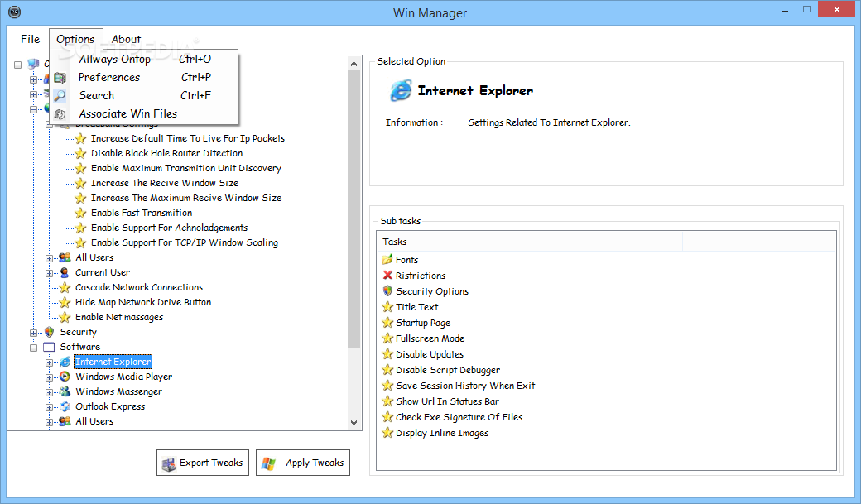Click Internet Explorer icon in tree
Image resolution: width=861 pixels, height=504 pixels.
point(65,362)
